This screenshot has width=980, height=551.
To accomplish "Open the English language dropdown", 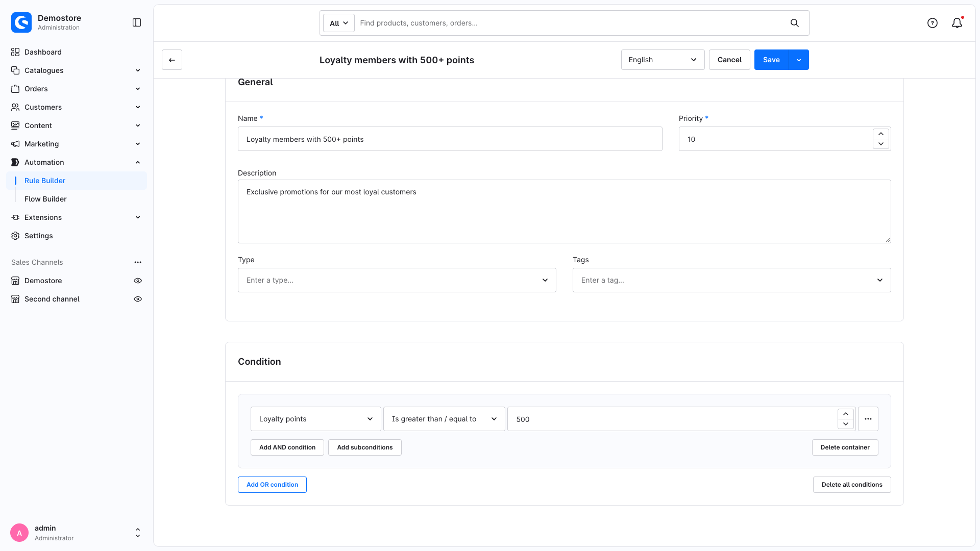I will (663, 60).
